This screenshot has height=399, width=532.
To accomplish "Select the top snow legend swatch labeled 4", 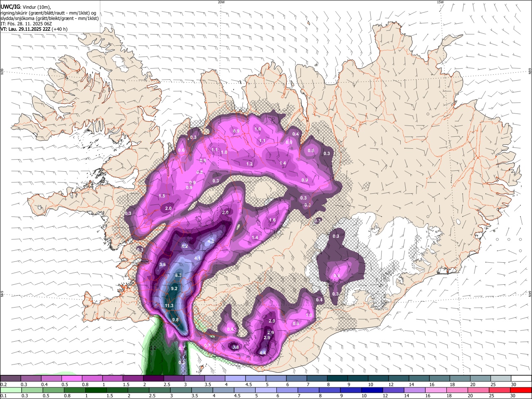I will click(x=235, y=378).
